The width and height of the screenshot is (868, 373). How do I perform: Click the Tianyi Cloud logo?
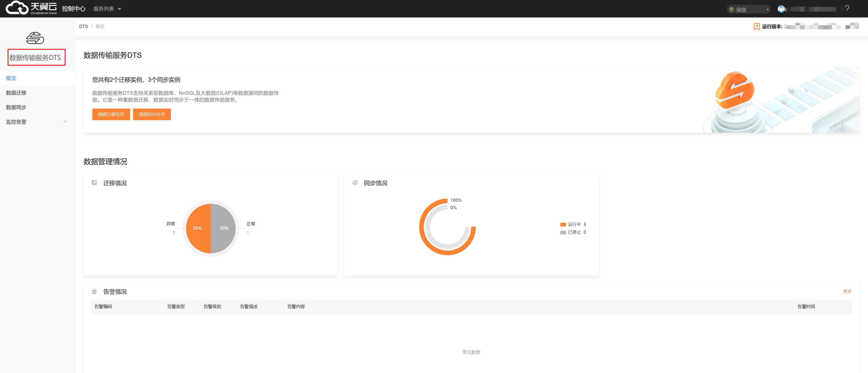31,8
